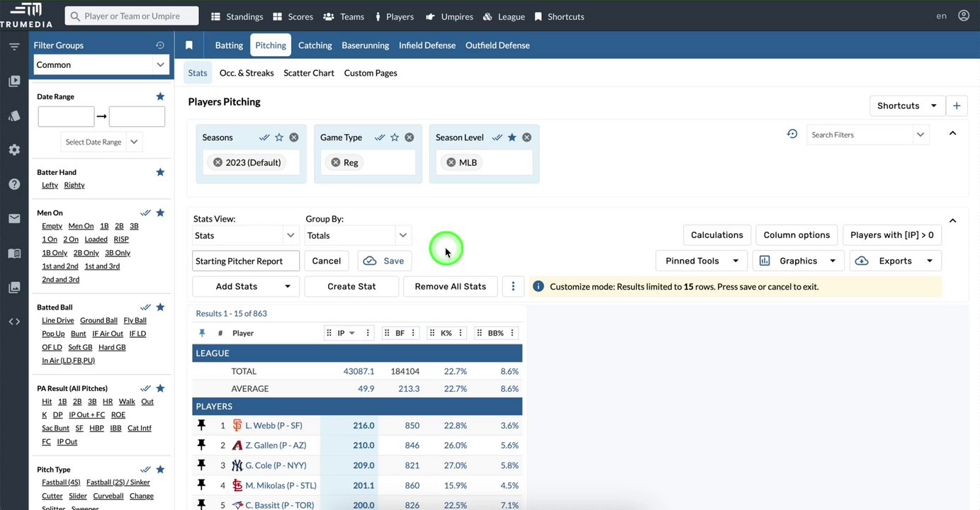Remove the Seasons filter with its X icon

(x=294, y=137)
